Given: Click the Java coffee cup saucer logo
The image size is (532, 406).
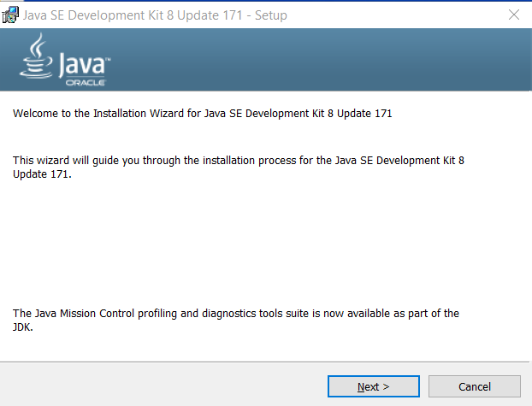Looking at the screenshot, I should pos(36,69).
